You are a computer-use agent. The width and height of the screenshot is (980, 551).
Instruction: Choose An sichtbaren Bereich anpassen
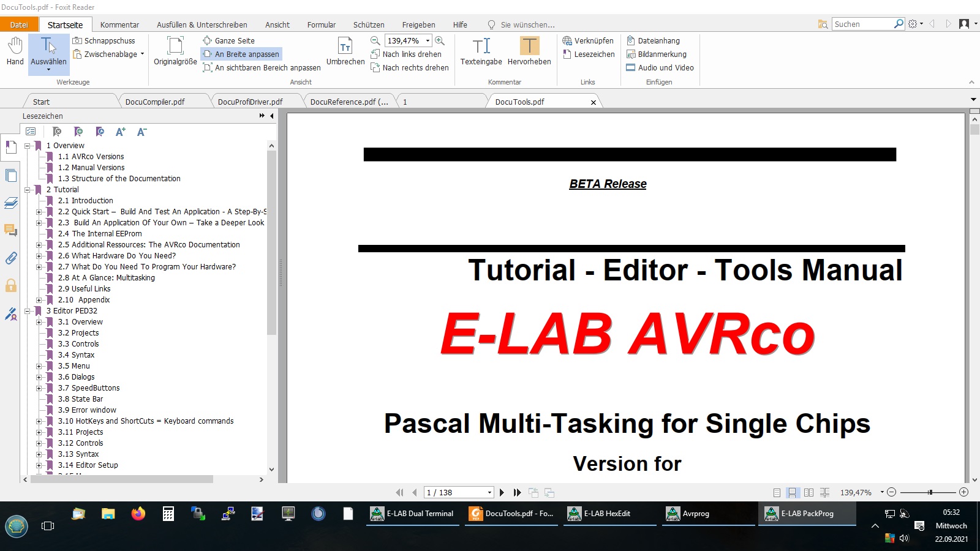(x=262, y=67)
